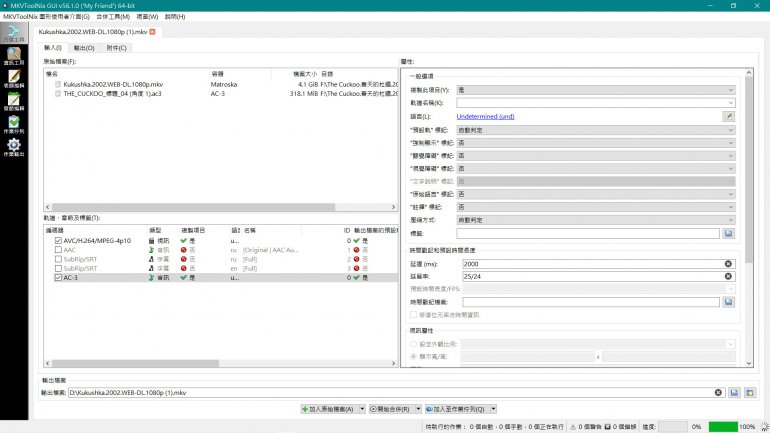Open the Track name (K) combo box
The height and width of the screenshot is (433, 770).
coord(596,103)
